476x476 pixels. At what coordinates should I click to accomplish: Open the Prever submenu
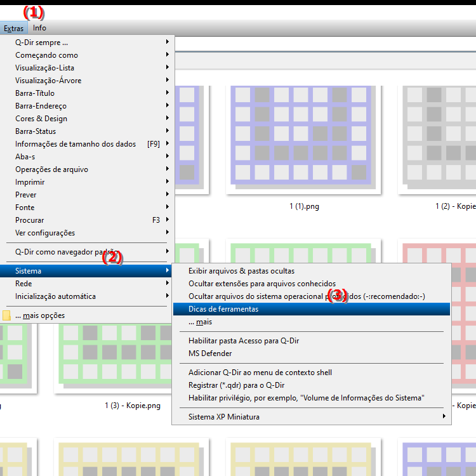click(x=87, y=195)
